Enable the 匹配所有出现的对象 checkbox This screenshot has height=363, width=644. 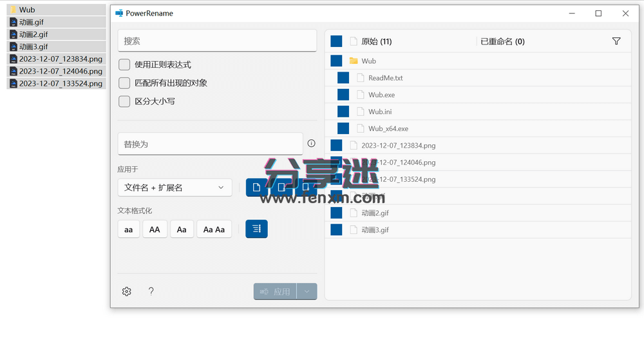[124, 83]
